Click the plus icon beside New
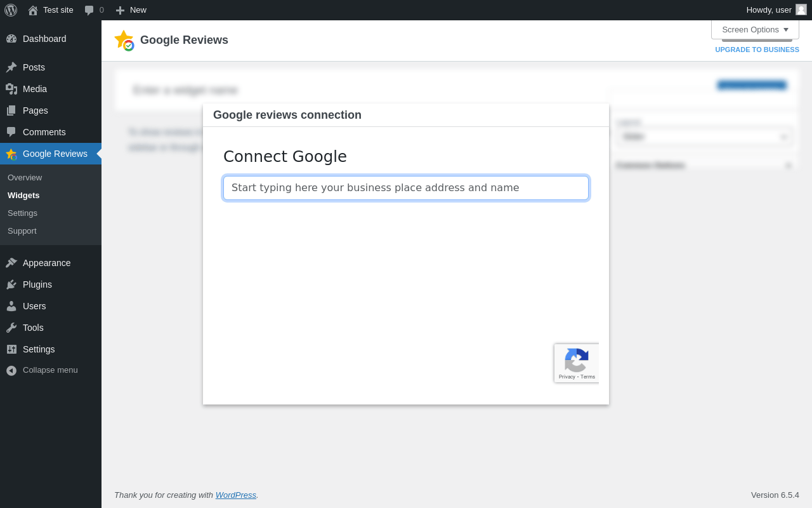The height and width of the screenshot is (508, 812). [120, 10]
